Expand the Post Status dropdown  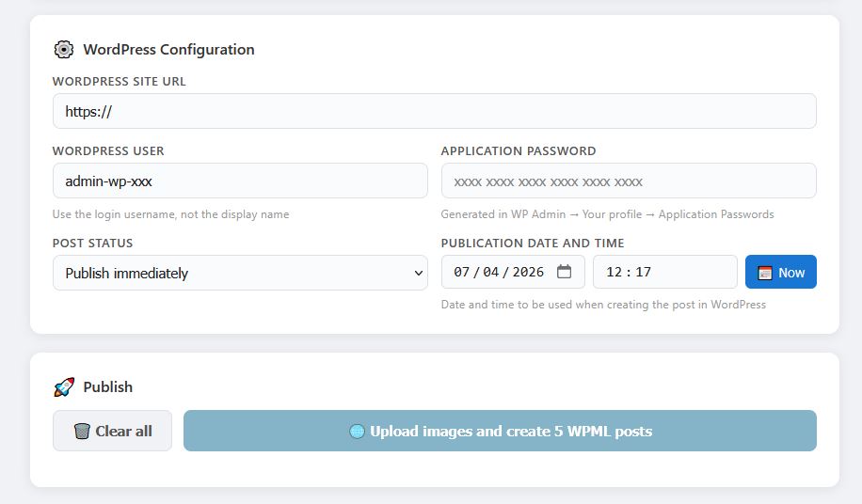pyautogui.click(x=240, y=273)
